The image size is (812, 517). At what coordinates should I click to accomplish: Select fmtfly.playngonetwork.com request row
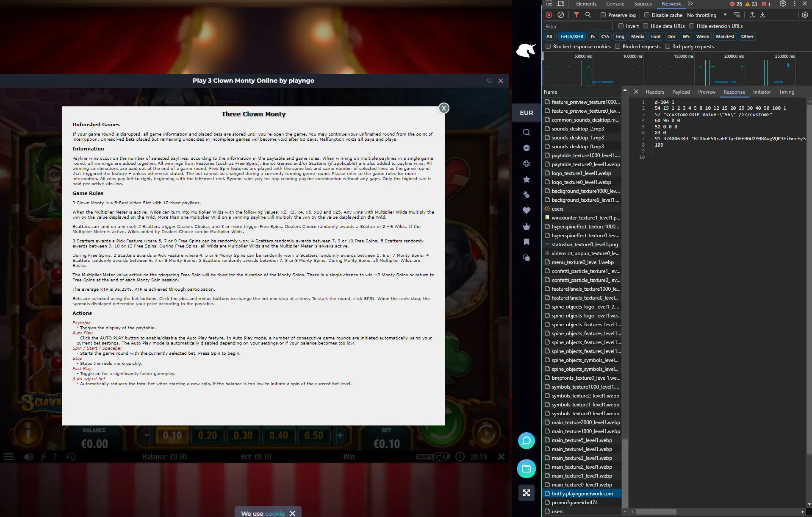tap(582, 494)
